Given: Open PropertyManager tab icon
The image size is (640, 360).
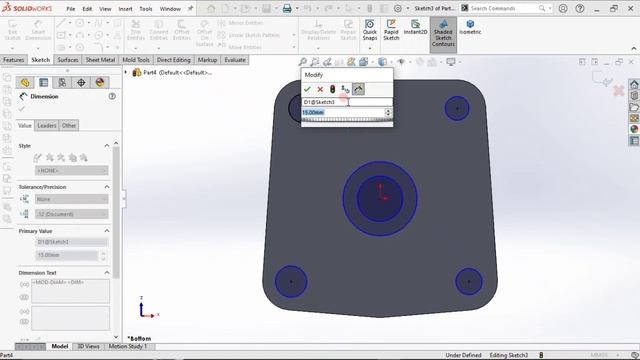Looking at the screenshot, I should 44,82.
